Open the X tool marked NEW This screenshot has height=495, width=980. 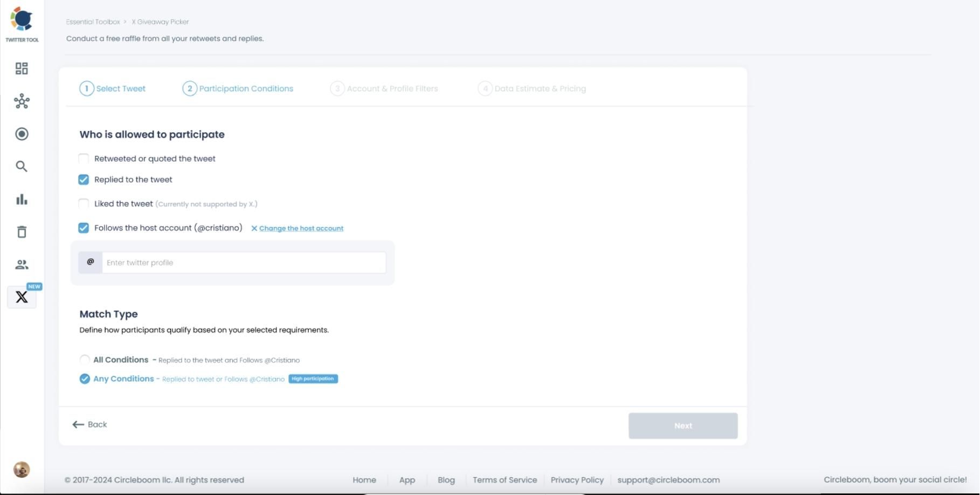pos(22,297)
